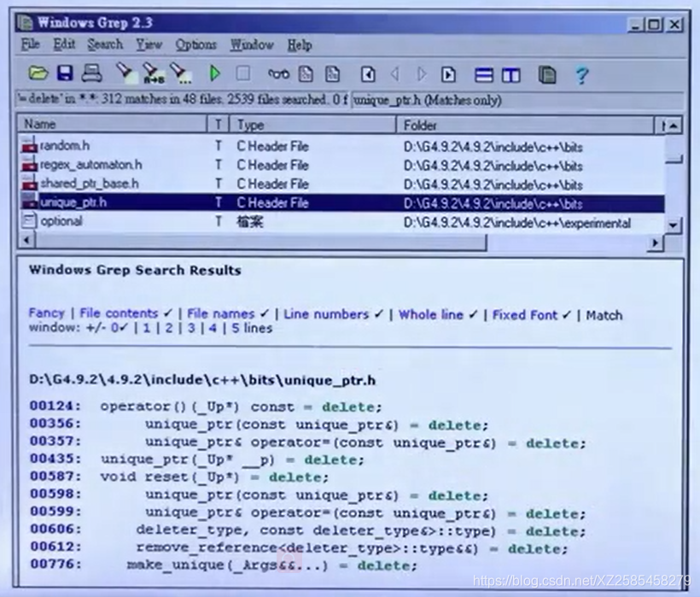Click the unique_ptr.h results file path heading
The image size is (700, 597).
click(202, 380)
